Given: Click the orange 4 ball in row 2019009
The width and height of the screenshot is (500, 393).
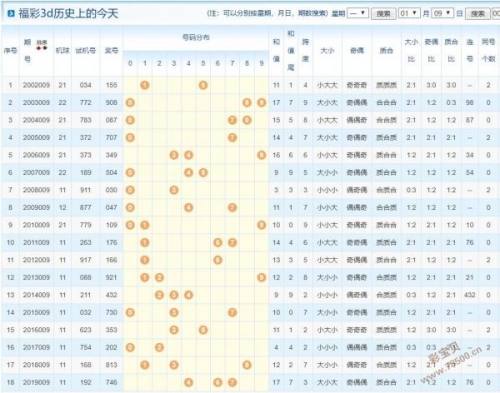Looking at the screenshot, I should (x=189, y=383).
